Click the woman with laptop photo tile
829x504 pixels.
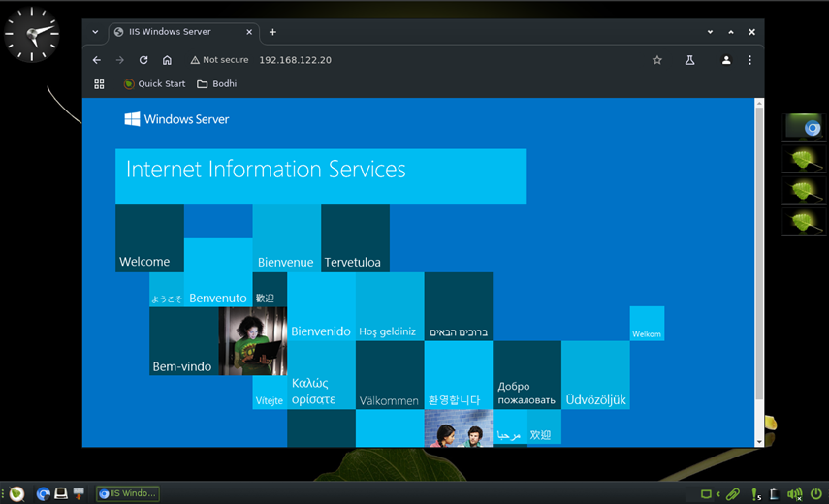253,341
